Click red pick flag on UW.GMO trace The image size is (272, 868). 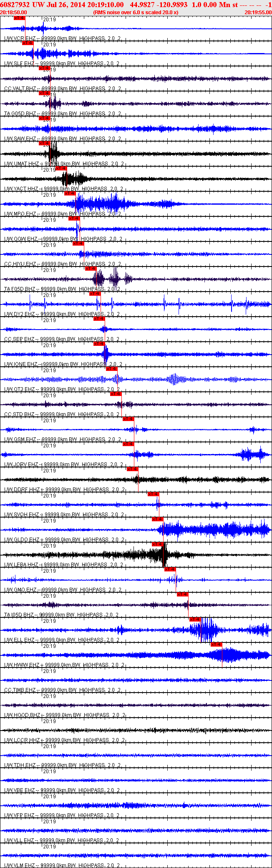[170, 569]
